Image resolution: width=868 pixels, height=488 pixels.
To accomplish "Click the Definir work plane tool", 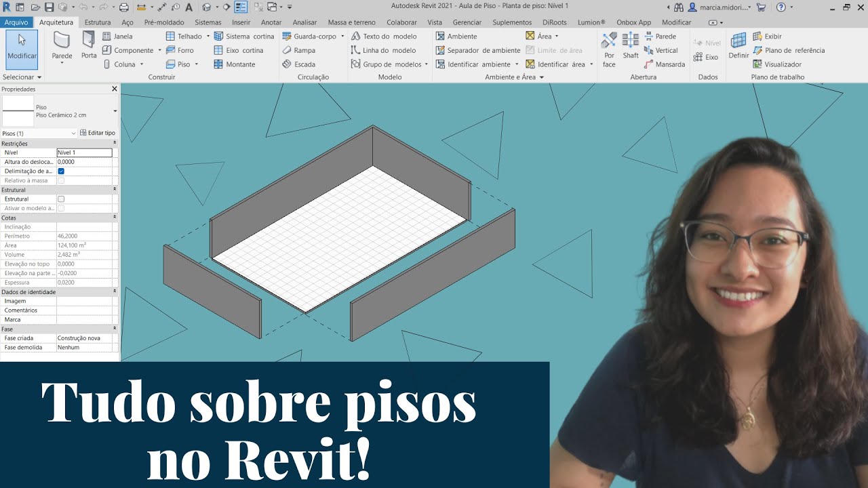I will (738, 45).
